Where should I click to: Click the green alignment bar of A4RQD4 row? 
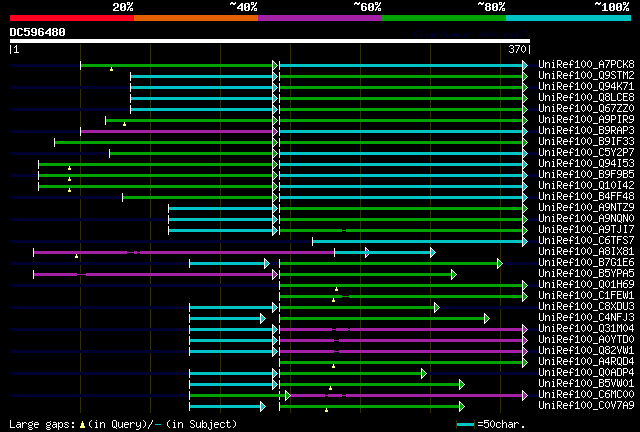[x=404, y=363]
